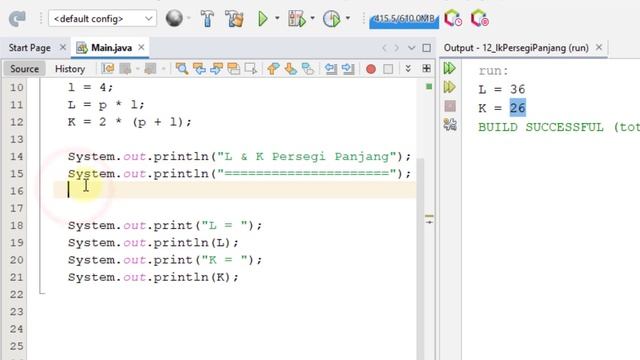Switch to History view
The image size is (640, 360).
tap(70, 69)
